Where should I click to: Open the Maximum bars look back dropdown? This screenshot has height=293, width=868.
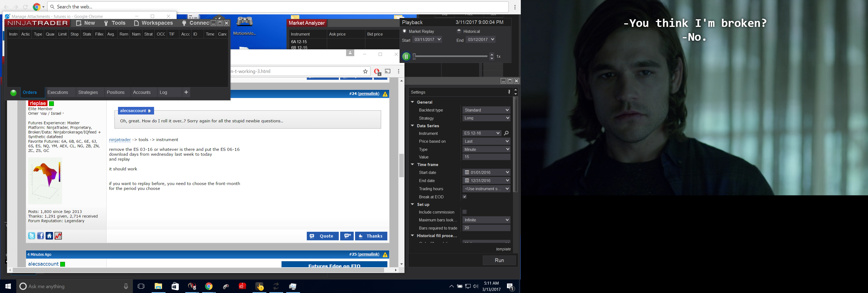[486, 220]
